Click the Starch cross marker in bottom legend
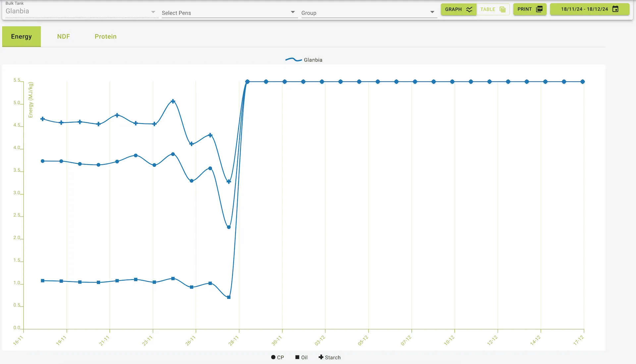The width and height of the screenshot is (636, 364). pos(320,357)
